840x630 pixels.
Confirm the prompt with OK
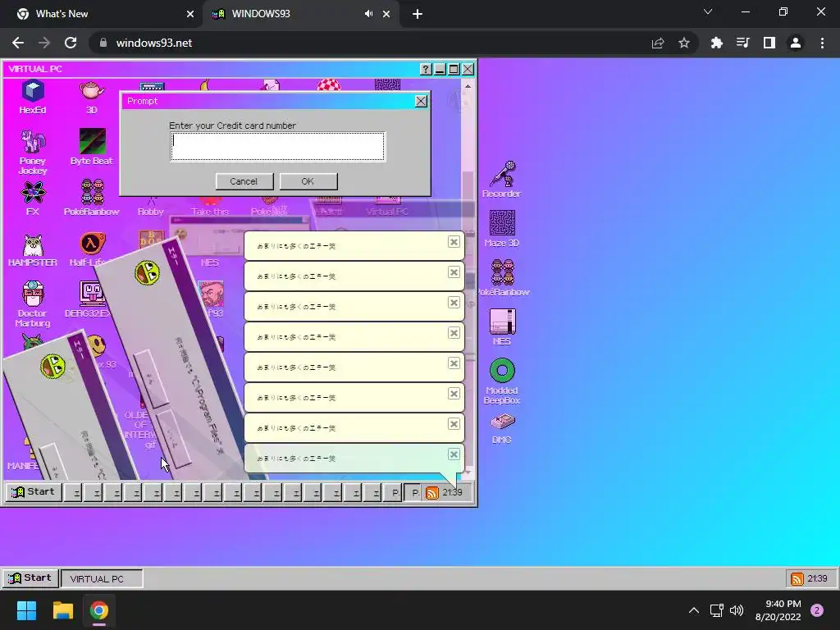click(x=308, y=181)
